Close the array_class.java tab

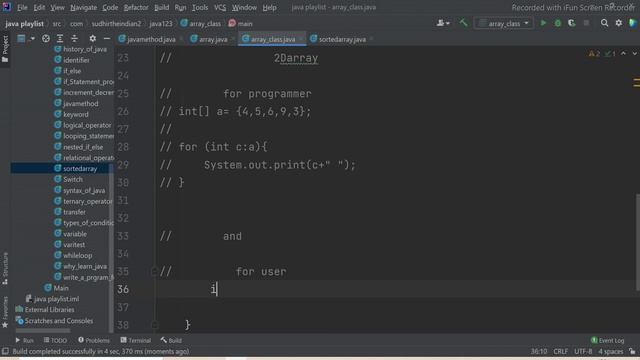[x=301, y=39]
